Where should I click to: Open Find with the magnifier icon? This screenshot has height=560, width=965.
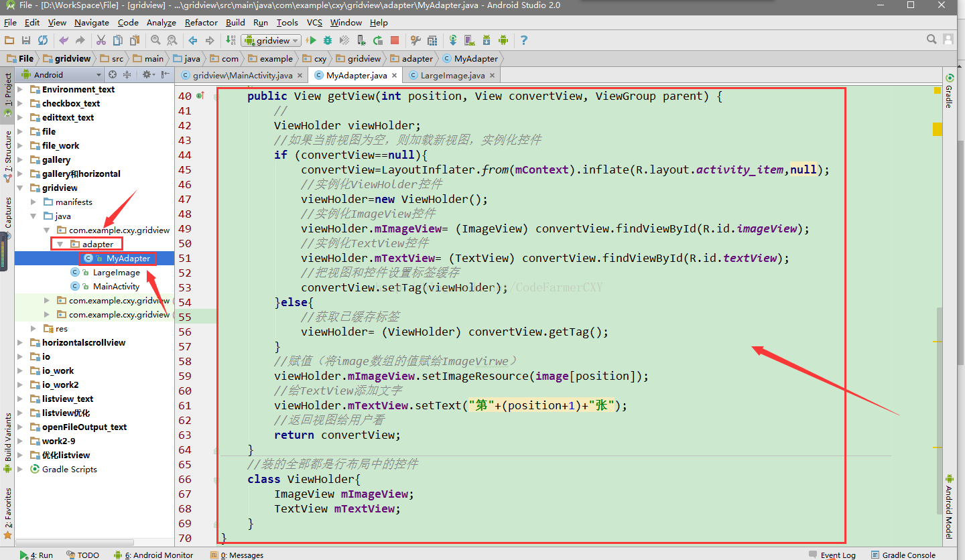[x=155, y=40]
